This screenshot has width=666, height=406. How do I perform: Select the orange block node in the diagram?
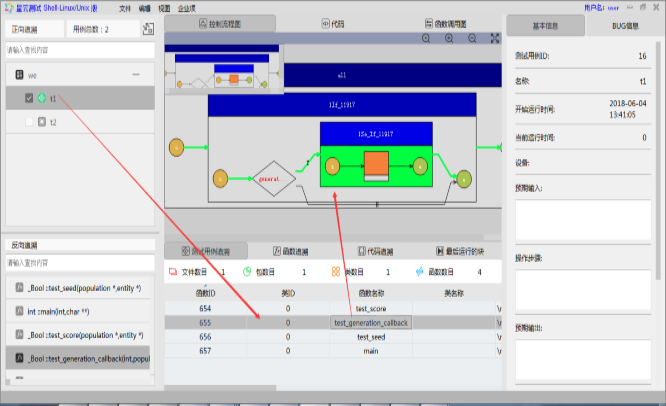(x=376, y=166)
